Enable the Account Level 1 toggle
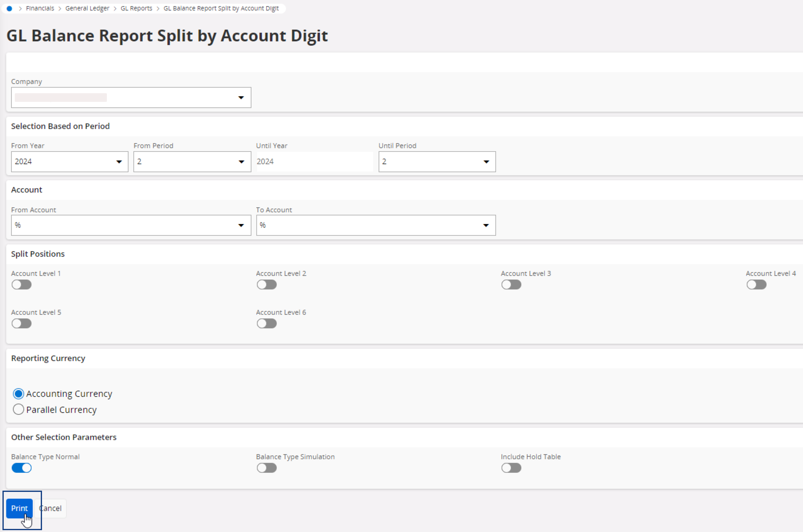 (x=21, y=285)
